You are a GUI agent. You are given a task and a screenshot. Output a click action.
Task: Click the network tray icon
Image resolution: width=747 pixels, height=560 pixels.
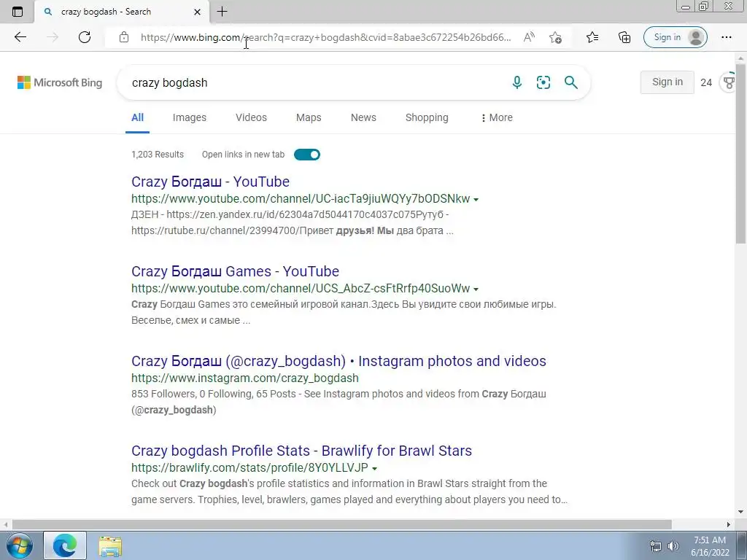point(656,546)
